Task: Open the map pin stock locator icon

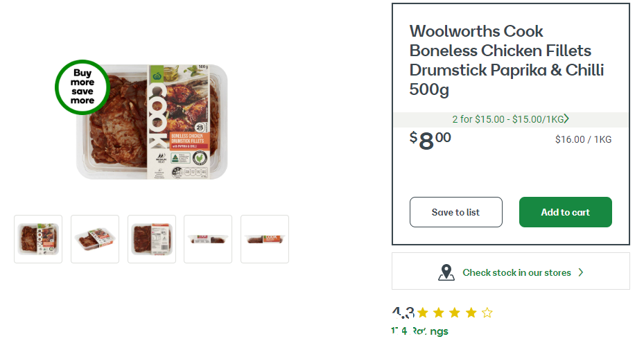Action: point(446,272)
